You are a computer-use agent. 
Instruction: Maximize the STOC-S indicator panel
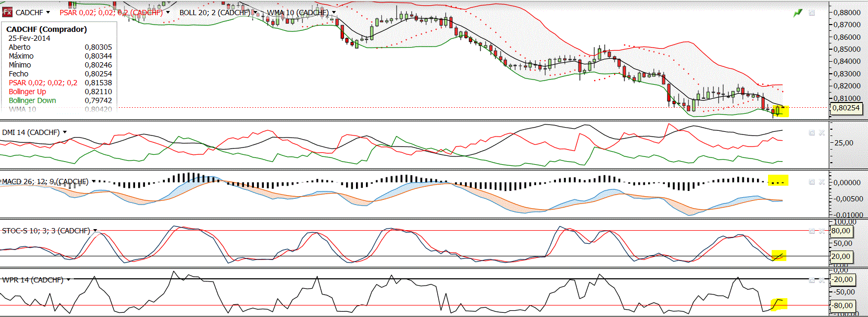coord(811,231)
